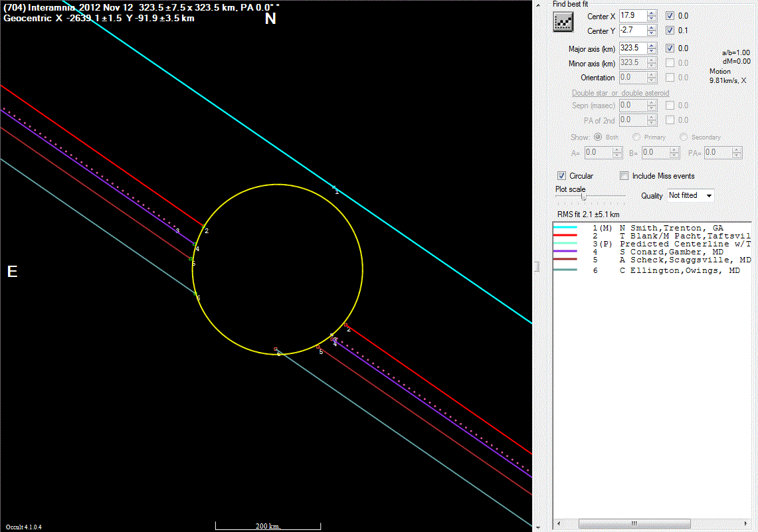Image resolution: width=758 pixels, height=532 pixels.
Task: Increase Center X with up arrow
Action: pyautogui.click(x=652, y=13)
